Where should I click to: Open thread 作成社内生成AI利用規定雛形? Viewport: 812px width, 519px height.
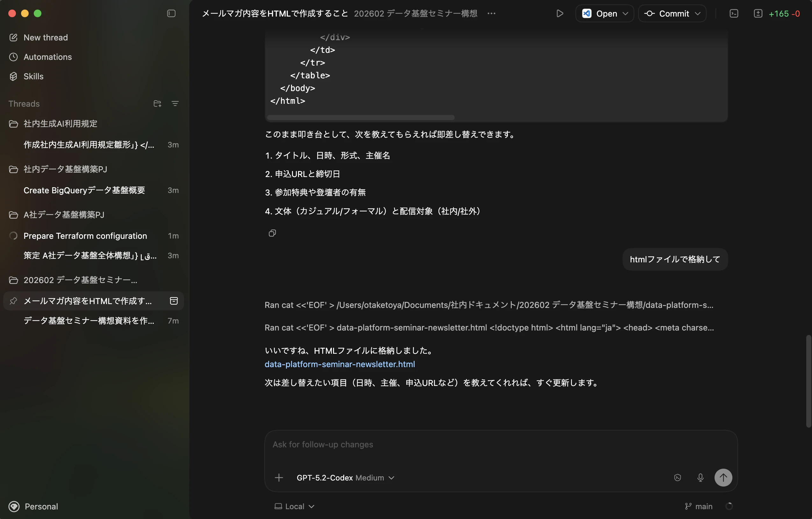click(x=94, y=145)
